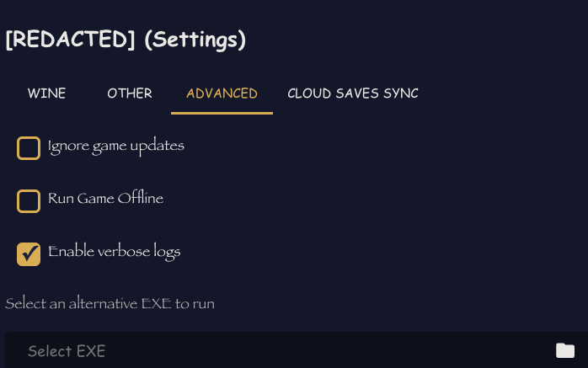Click the "Enable verbose logs" label text
The height and width of the screenshot is (368, 588).
pyautogui.click(x=114, y=251)
